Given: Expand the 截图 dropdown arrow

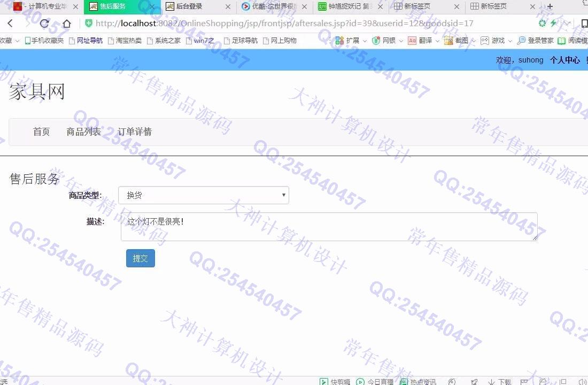Looking at the screenshot, I should pyautogui.click(x=474, y=41).
